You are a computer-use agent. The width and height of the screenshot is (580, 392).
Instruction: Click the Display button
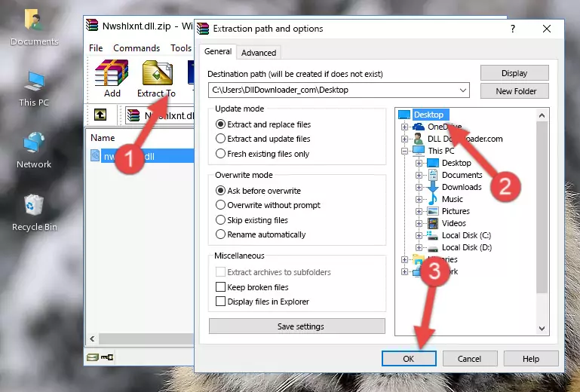(x=514, y=73)
